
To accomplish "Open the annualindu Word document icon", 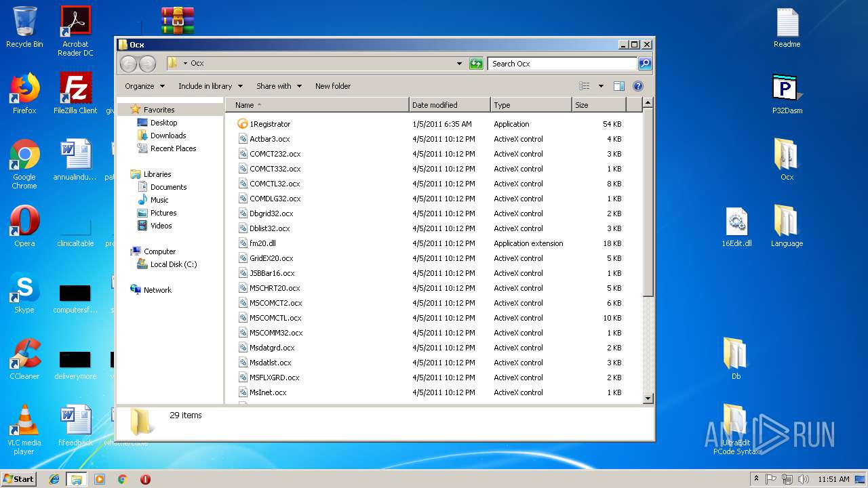I will pyautogui.click(x=75, y=160).
